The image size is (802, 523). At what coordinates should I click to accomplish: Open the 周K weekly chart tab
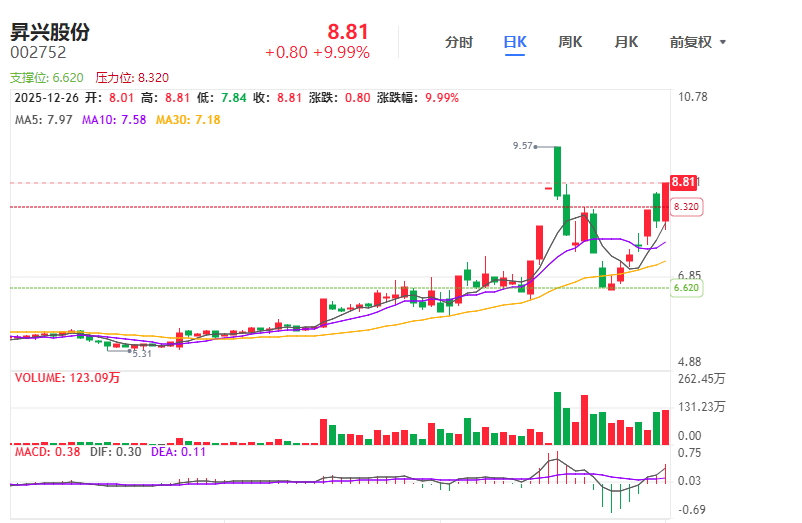pos(570,42)
